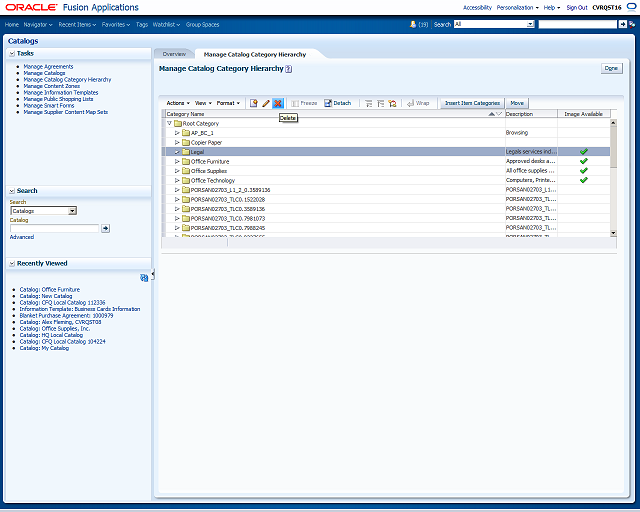
Task: Click the Legal row image available checkmark
Action: (x=584, y=151)
